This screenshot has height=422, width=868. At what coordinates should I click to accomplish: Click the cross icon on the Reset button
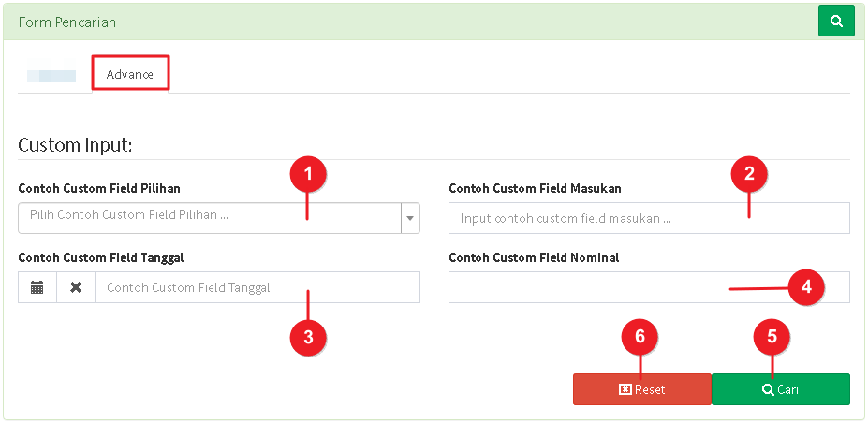(625, 390)
